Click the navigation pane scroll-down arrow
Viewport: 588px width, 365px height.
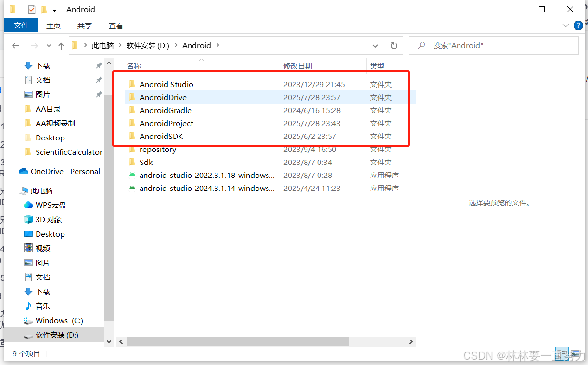[x=109, y=341]
